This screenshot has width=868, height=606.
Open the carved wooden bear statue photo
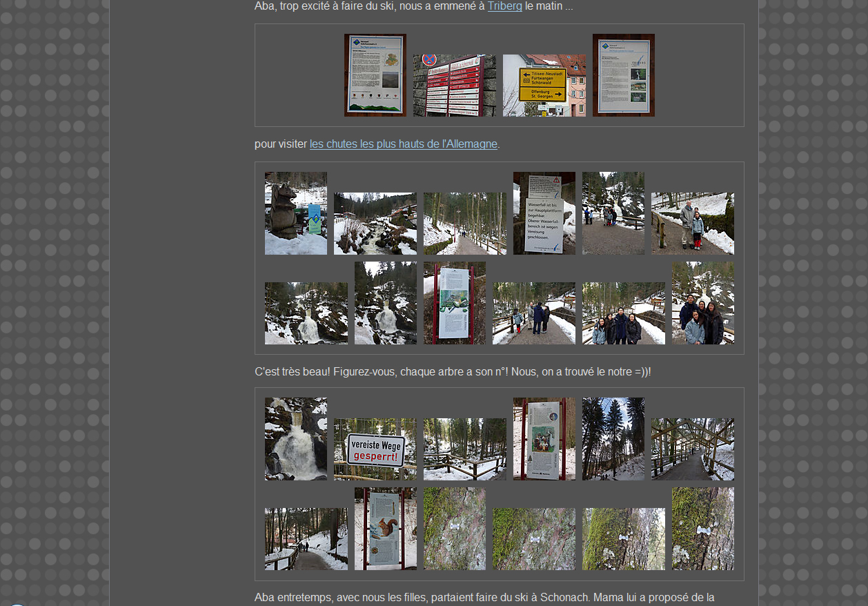(295, 213)
